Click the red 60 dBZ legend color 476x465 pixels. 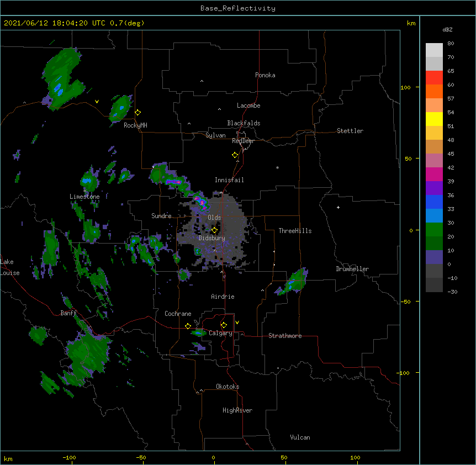pos(434,77)
